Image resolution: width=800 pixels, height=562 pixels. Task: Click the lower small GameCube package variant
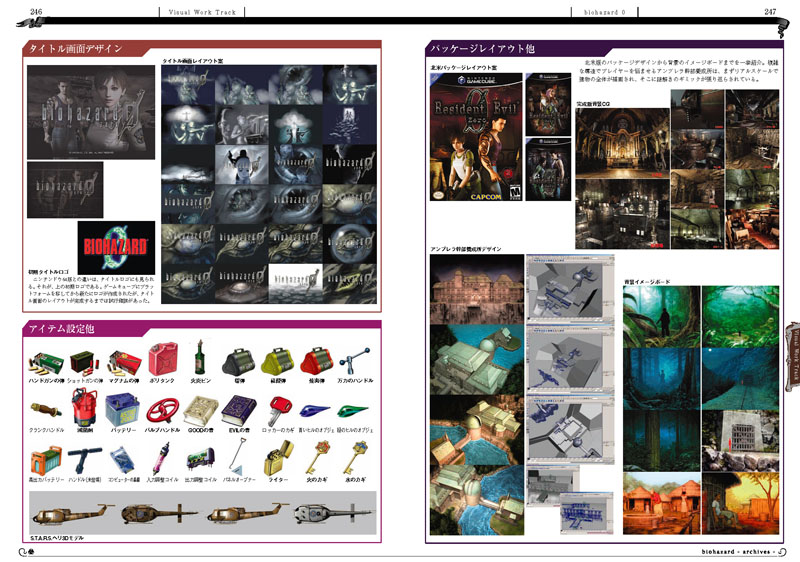[x=548, y=169]
